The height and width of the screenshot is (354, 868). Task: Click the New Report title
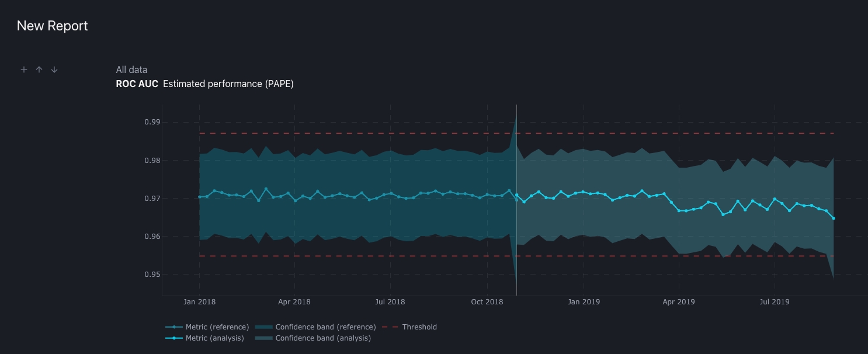53,26
